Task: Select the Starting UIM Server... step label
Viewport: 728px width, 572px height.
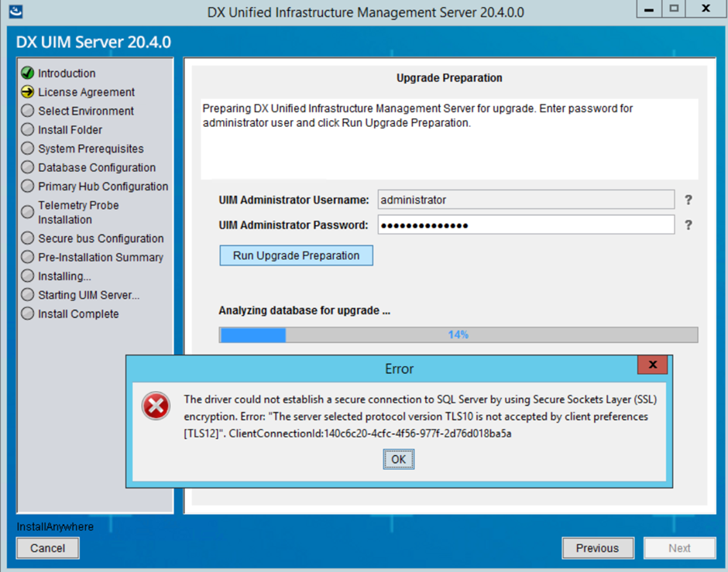Action: (x=89, y=295)
